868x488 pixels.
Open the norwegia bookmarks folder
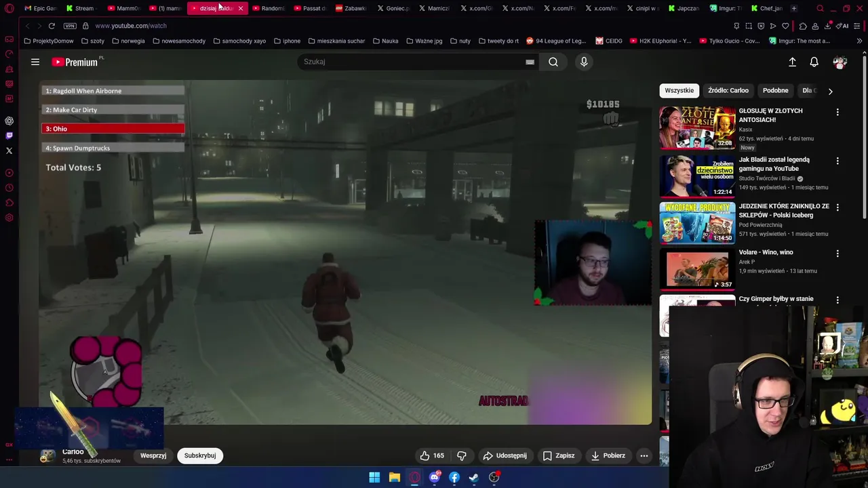point(128,41)
